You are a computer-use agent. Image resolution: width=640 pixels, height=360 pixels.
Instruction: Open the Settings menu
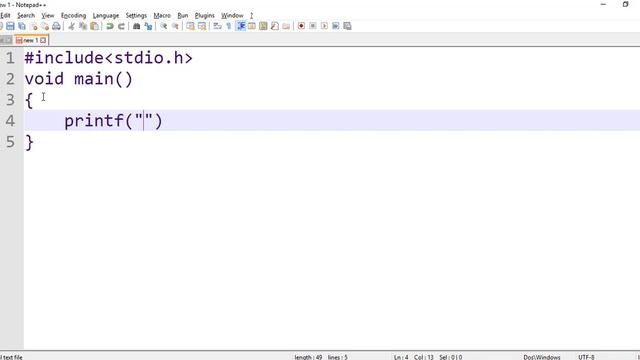(136, 16)
